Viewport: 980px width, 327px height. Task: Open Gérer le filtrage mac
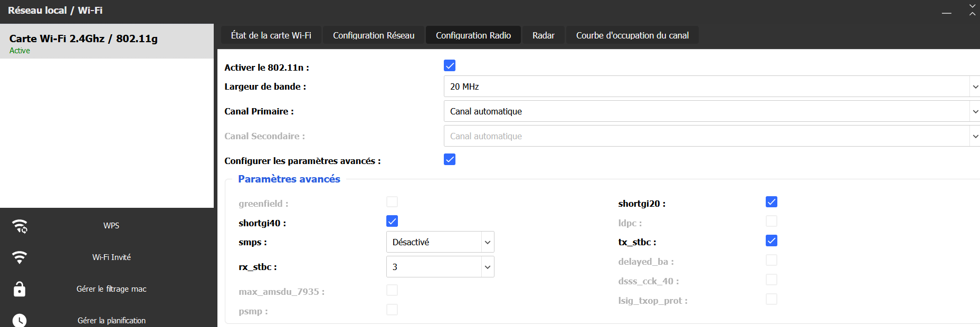tap(111, 289)
